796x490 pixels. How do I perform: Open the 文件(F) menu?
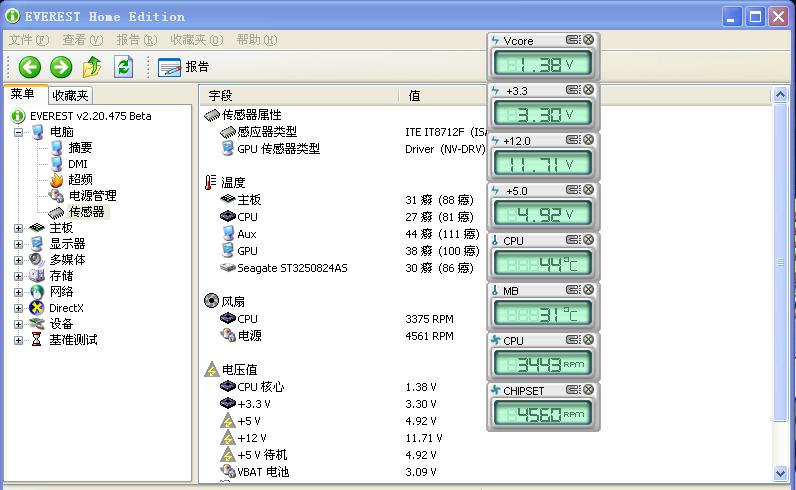(x=28, y=40)
